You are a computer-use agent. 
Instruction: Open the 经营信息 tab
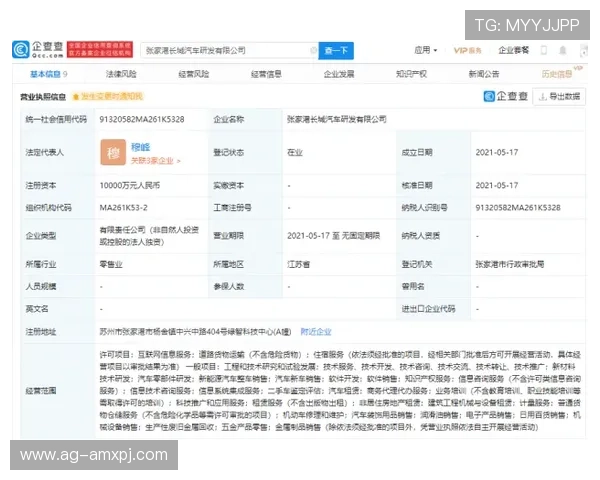[x=266, y=74]
